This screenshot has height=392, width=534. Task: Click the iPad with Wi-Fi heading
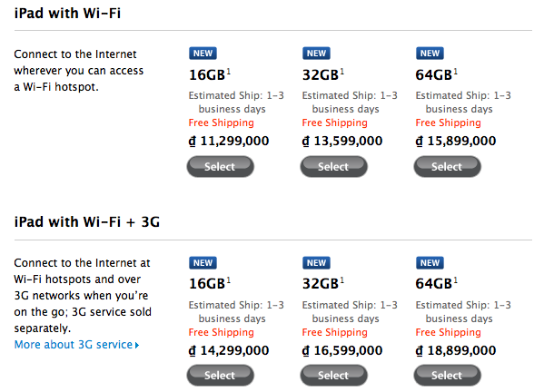[x=67, y=14]
